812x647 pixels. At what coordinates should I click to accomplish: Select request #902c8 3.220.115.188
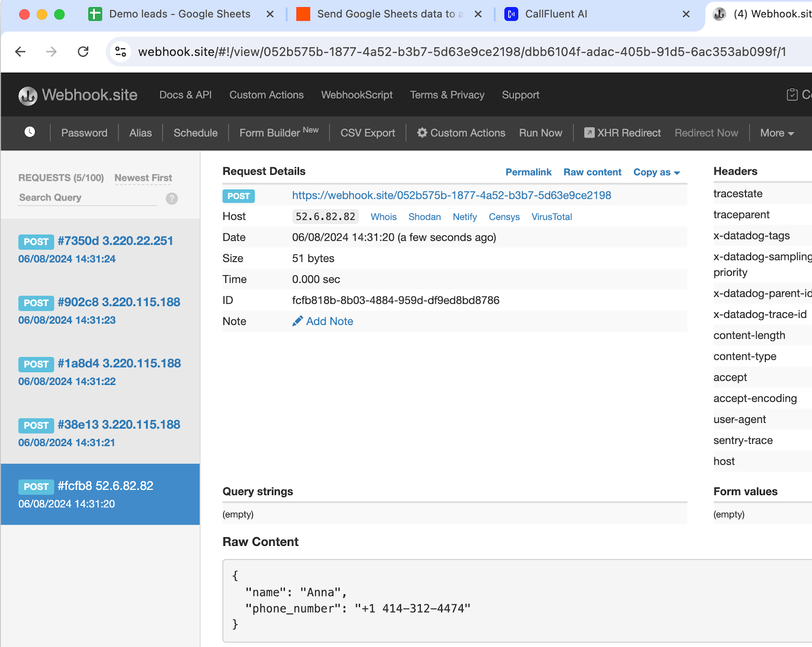[100, 311]
